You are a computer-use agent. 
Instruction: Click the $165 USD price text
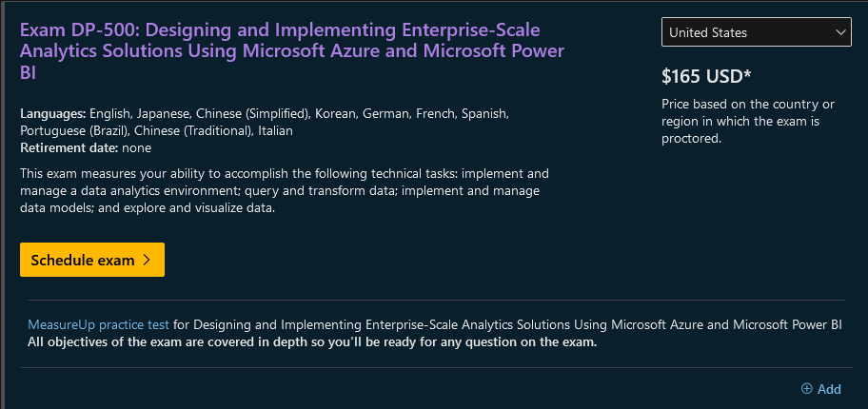(x=706, y=77)
